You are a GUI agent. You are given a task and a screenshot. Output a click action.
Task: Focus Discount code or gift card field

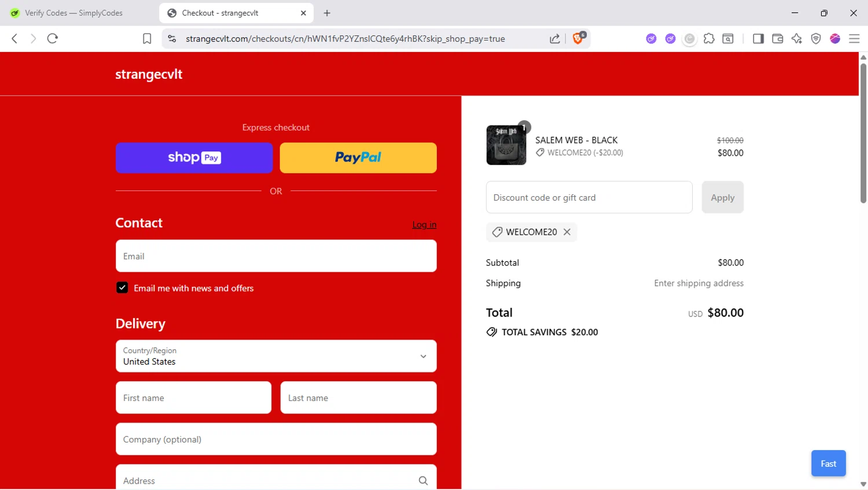point(589,197)
